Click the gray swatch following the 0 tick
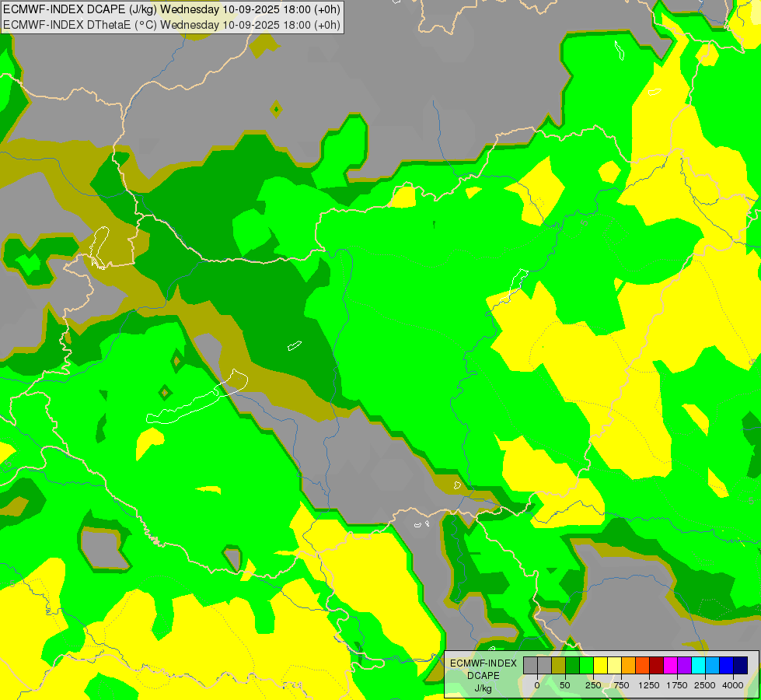The height and width of the screenshot is (700, 761). click(545, 665)
